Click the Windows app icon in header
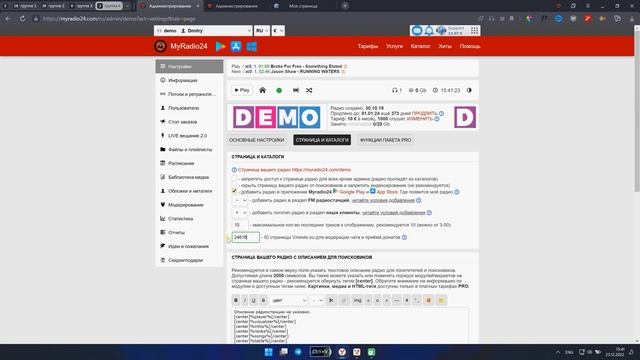The width and height of the screenshot is (640, 360). 251,46
